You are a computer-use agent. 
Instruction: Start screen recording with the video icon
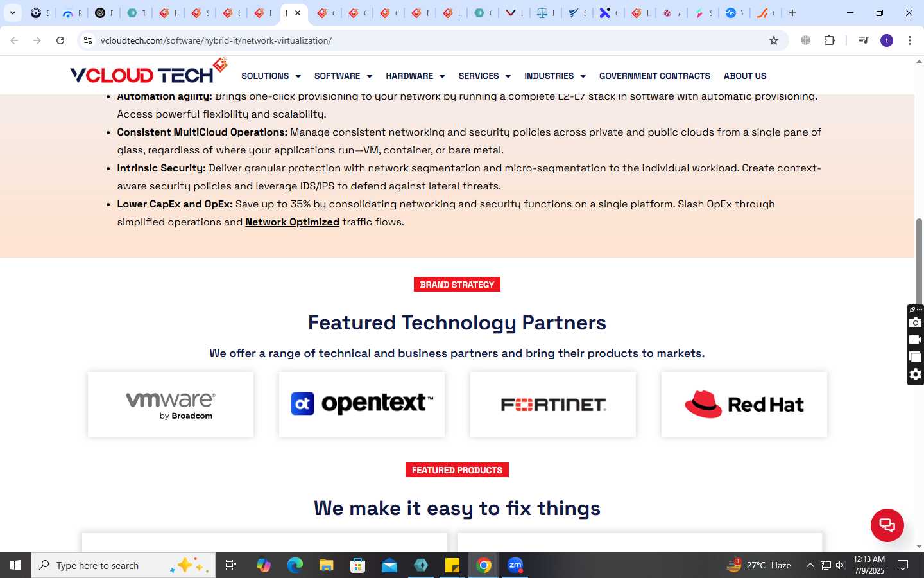916,340
